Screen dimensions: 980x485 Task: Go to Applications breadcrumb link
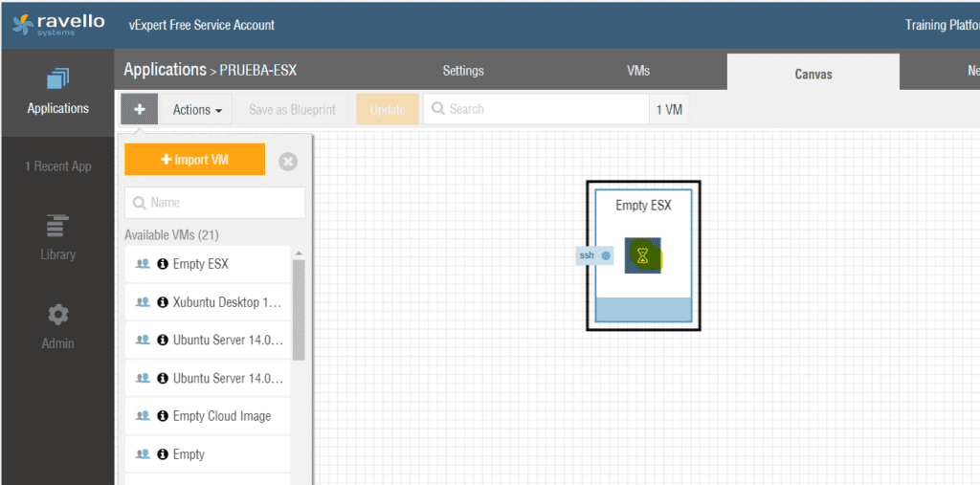click(165, 70)
